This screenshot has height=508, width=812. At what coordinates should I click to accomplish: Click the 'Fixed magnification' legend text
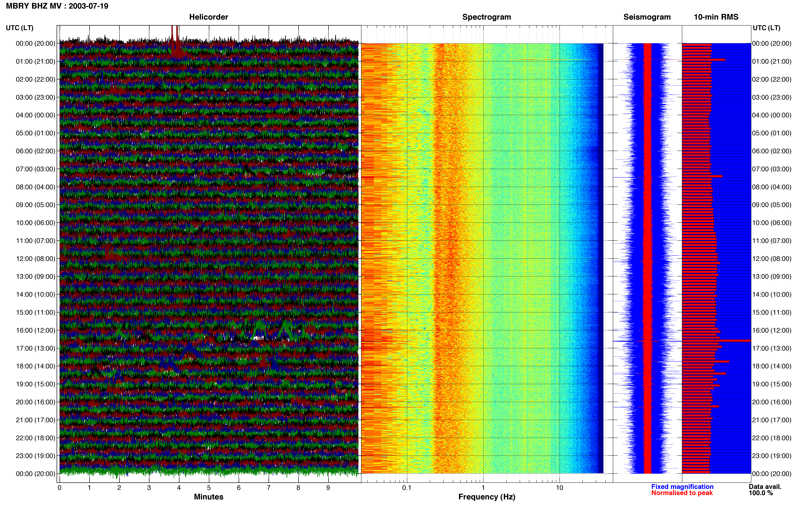pos(682,487)
